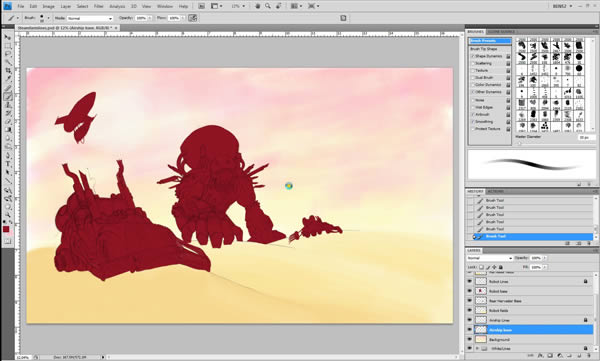Enable the airbrush option icon
The image size is (600, 361).
click(x=192, y=18)
